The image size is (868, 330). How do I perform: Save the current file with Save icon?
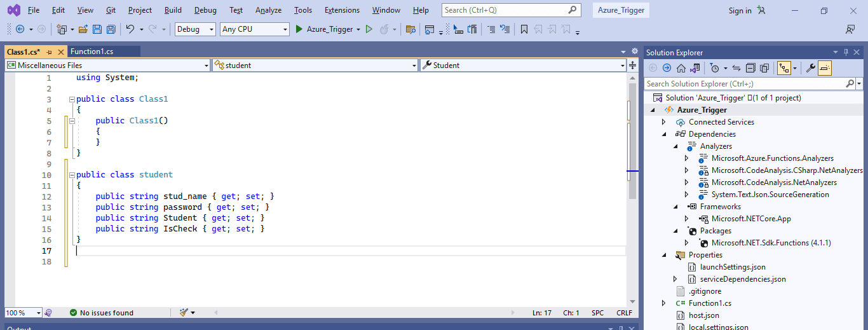[x=97, y=29]
